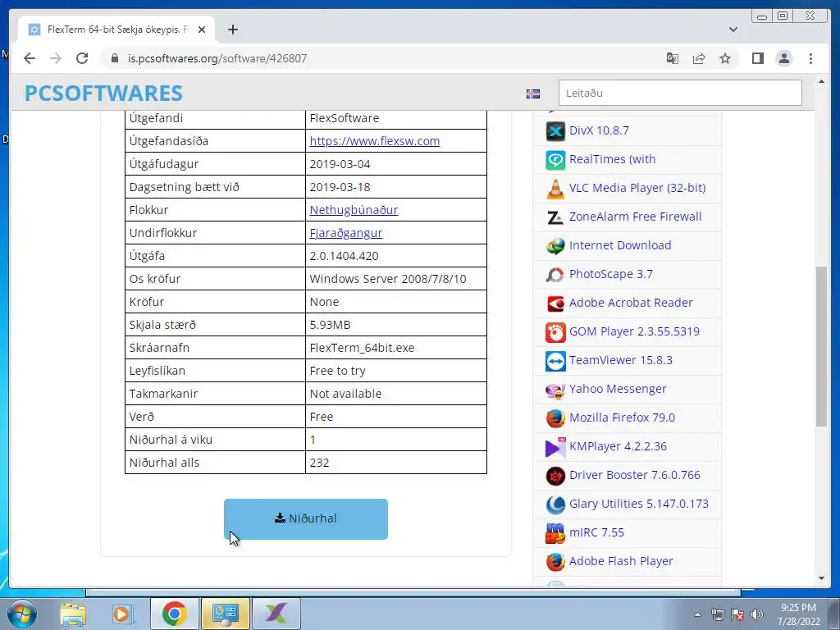Screen dimensions: 840x630
Task: Select the Windows Server 2008/7/8/10 cell
Action: [x=396, y=279]
